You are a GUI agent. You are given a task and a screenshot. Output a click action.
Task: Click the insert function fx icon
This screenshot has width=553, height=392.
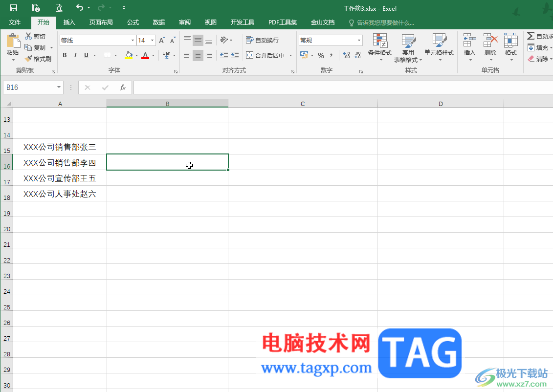point(122,87)
